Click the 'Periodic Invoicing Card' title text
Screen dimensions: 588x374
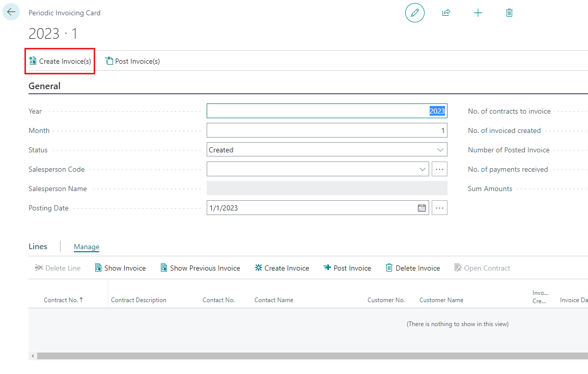(x=65, y=13)
